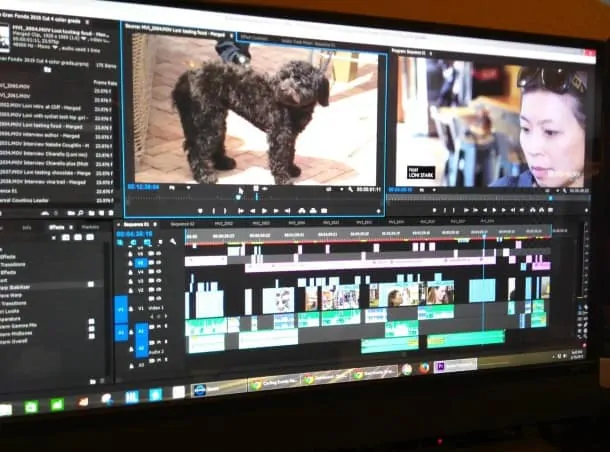Image resolution: width=610 pixels, height=452 pixels.
Task: Click New Item icon in Project panel
Action: coord(102,213)
